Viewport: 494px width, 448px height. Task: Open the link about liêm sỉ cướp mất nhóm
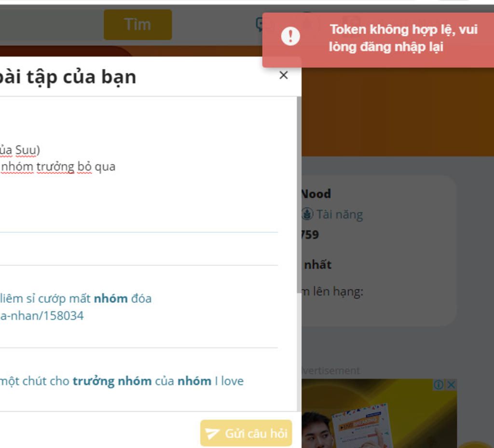76,298
